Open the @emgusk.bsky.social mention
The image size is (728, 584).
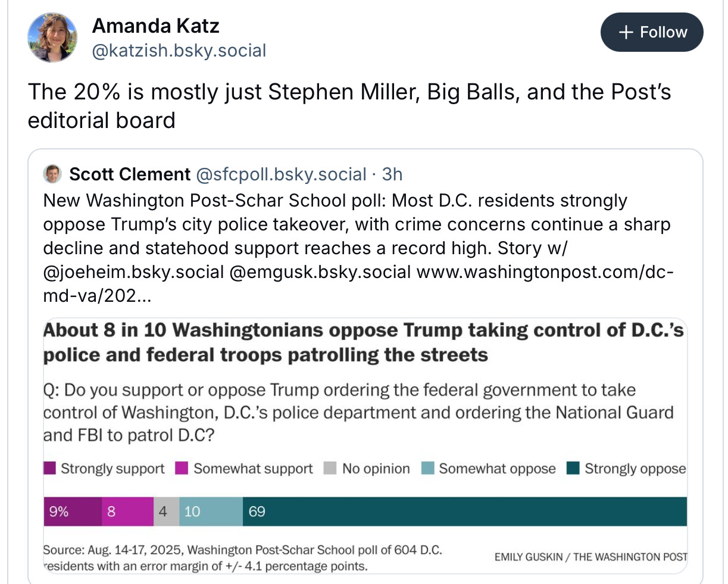coord(320,272)
